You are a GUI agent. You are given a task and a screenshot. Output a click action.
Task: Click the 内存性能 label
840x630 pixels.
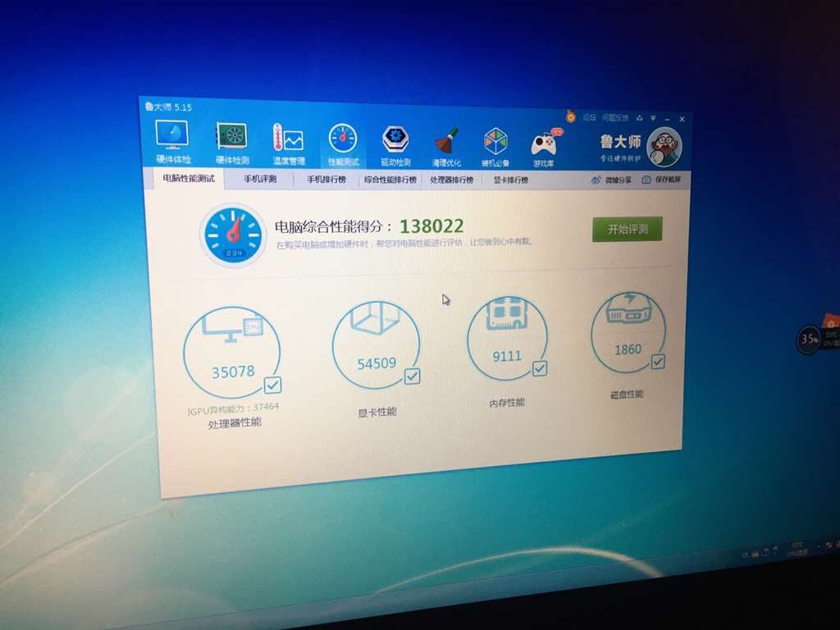(507, 402)
